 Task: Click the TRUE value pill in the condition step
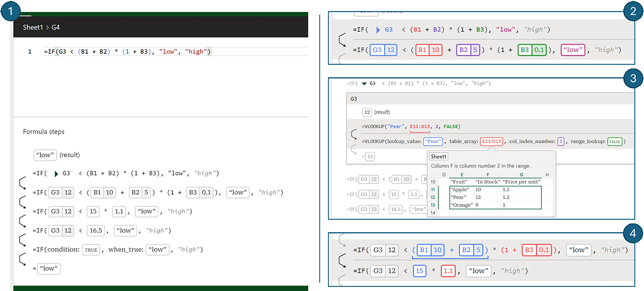click(x=91, y=250)
